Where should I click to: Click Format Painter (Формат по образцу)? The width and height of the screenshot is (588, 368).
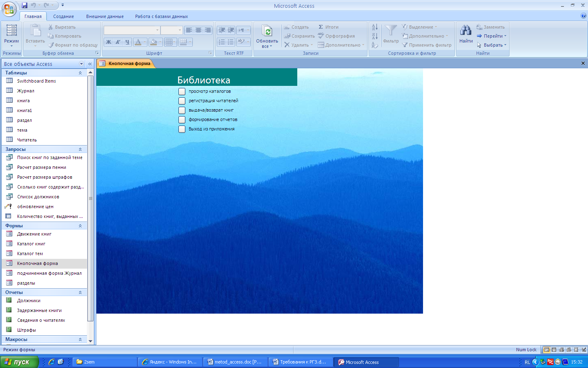[x=73, y=45]
